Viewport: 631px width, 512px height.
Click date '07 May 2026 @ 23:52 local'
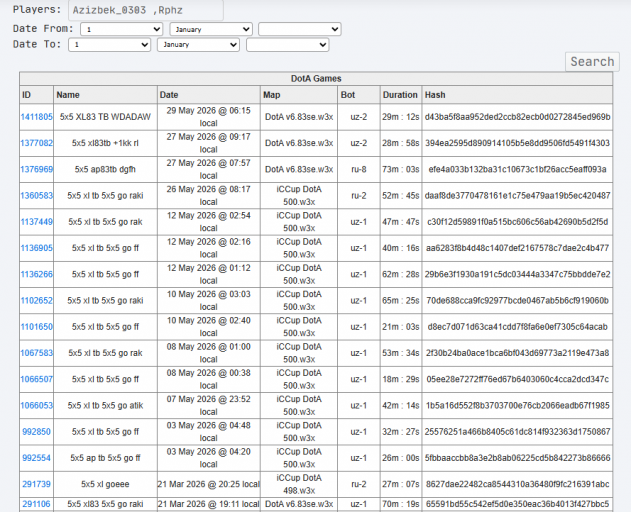pyautogui.click(x=208, y=405)
